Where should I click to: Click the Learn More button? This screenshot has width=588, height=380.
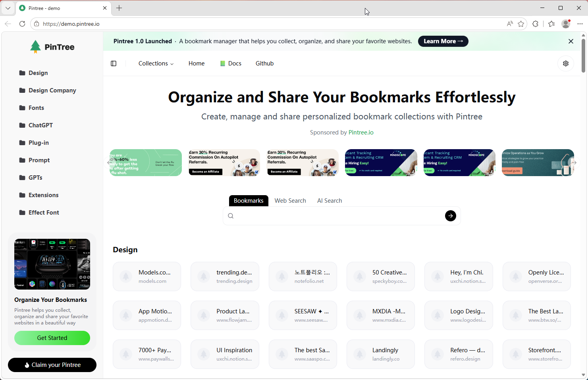(x=443, y=41)
